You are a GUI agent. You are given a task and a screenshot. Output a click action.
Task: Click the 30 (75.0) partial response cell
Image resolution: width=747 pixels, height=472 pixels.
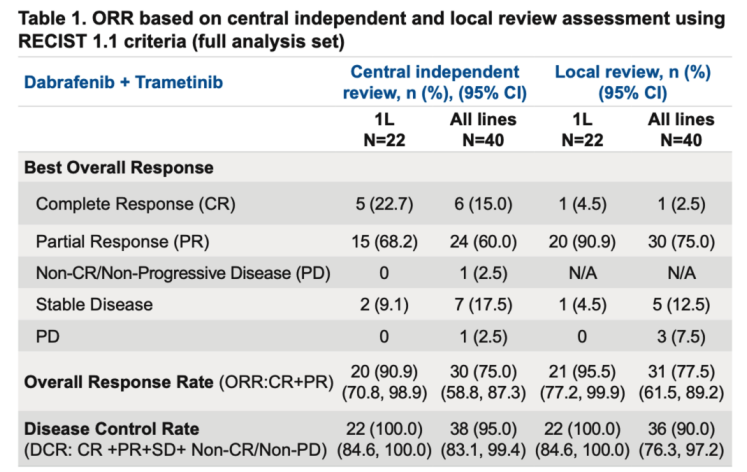tap(680, 240)
